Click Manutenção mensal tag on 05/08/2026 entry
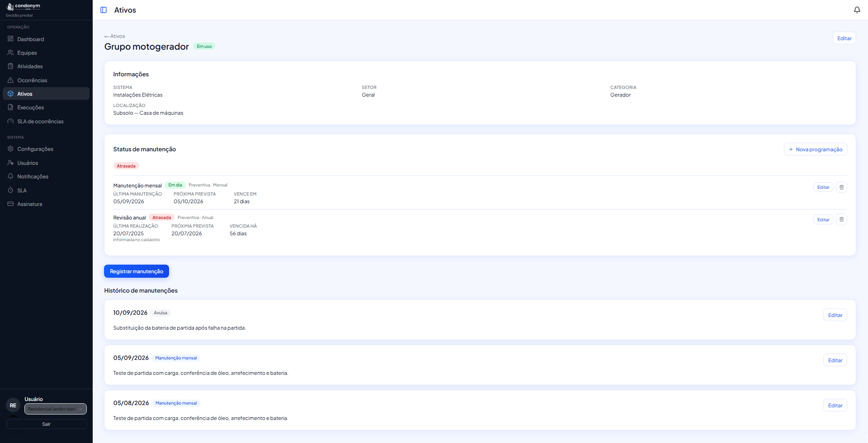 click(176, 403)
